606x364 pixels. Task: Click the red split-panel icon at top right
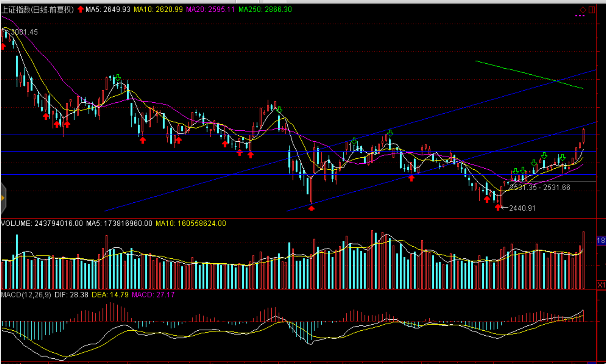592,10
